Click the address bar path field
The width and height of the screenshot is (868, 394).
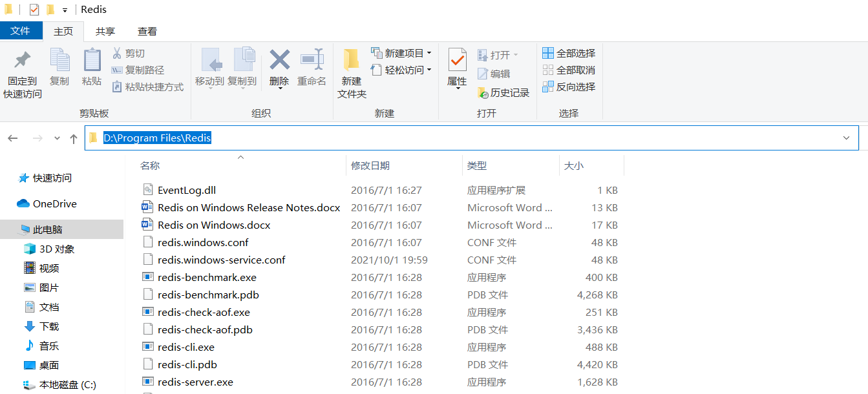click(x=472, y=138)
